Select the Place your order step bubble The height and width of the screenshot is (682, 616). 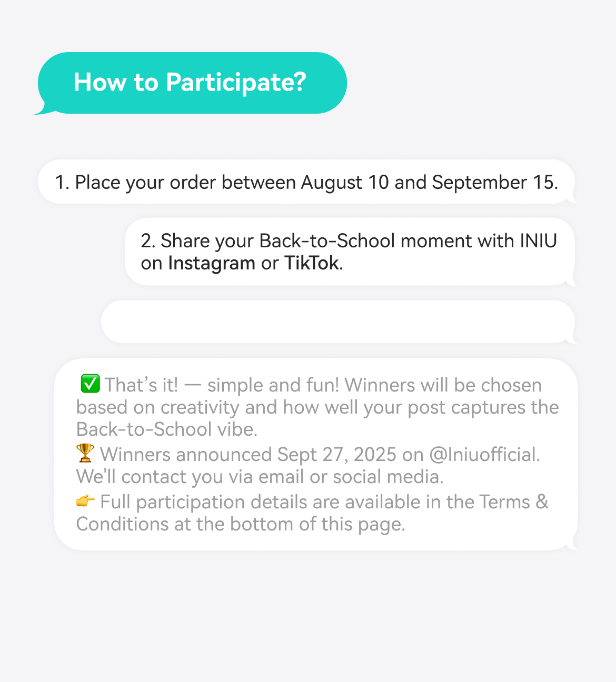306,182
